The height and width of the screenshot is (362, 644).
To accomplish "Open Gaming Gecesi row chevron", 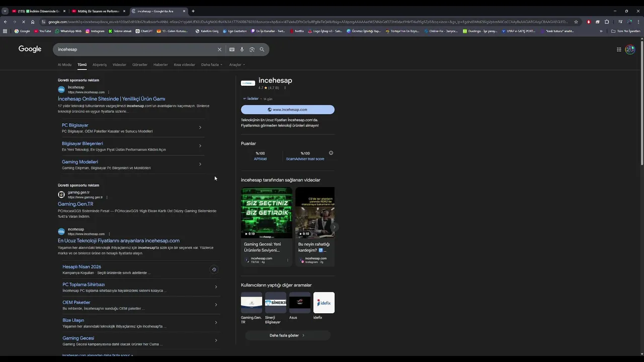I will pos(216,340).
